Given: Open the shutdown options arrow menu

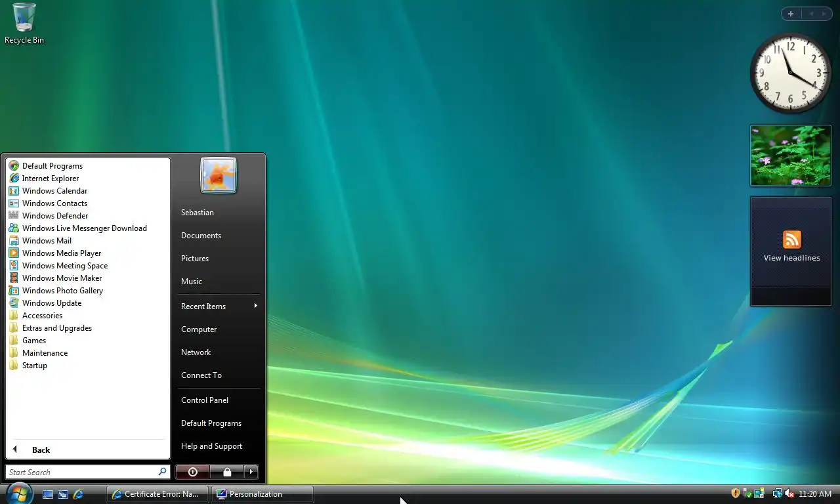Looking at the screenshot, I should [251, 472].
